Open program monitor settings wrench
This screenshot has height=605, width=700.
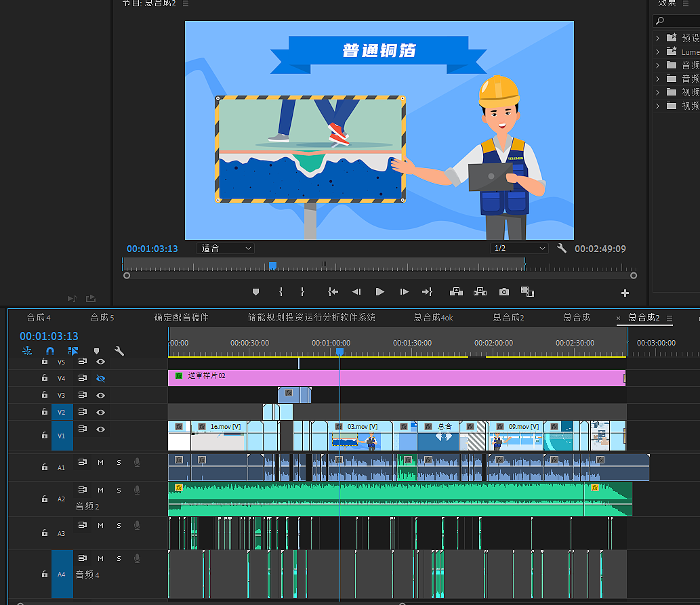coord(562,248)
